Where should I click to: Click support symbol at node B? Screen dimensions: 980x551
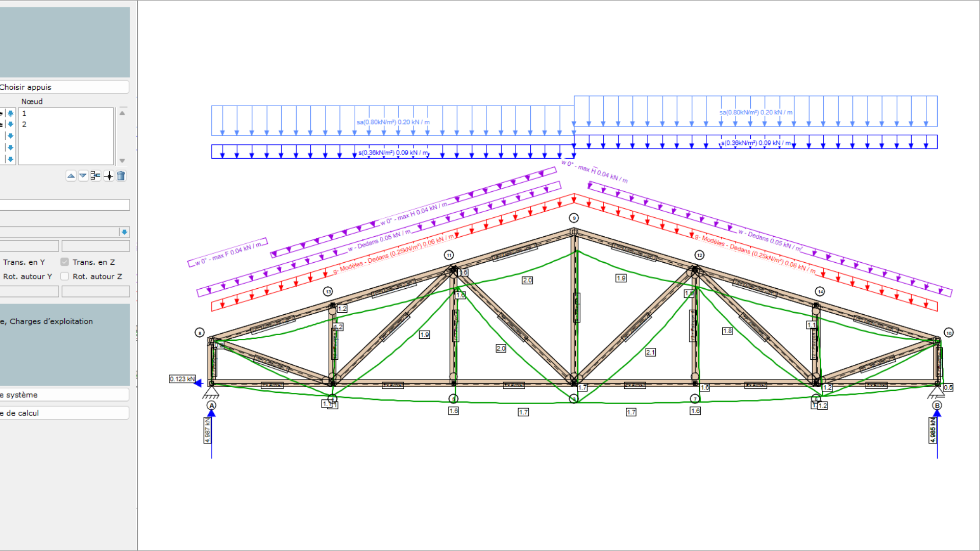pos(936,392)
